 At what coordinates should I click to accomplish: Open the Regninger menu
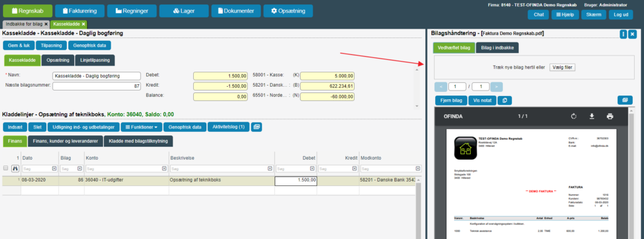click(132, 11)
